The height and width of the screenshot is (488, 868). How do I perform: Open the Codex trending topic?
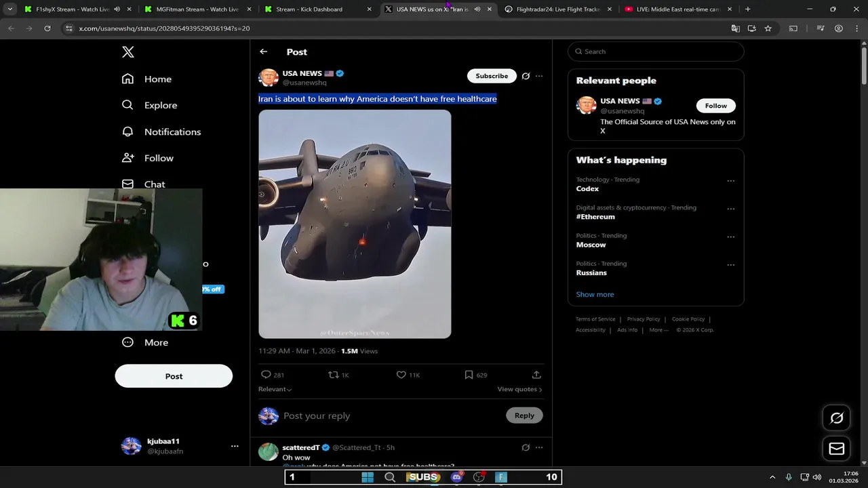[x=587, y=189]
